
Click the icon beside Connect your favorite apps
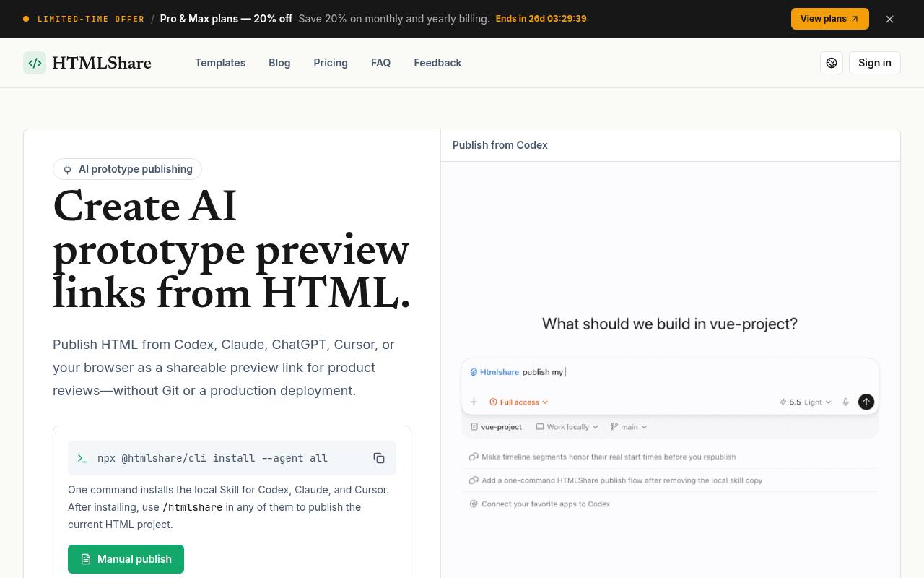pyautogui.click(x=474, y=504)
